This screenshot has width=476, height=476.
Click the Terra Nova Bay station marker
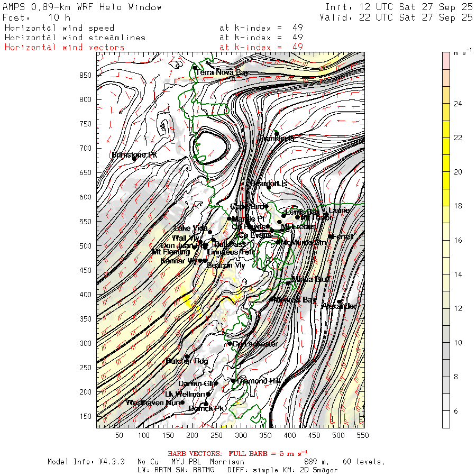[195, 68]
